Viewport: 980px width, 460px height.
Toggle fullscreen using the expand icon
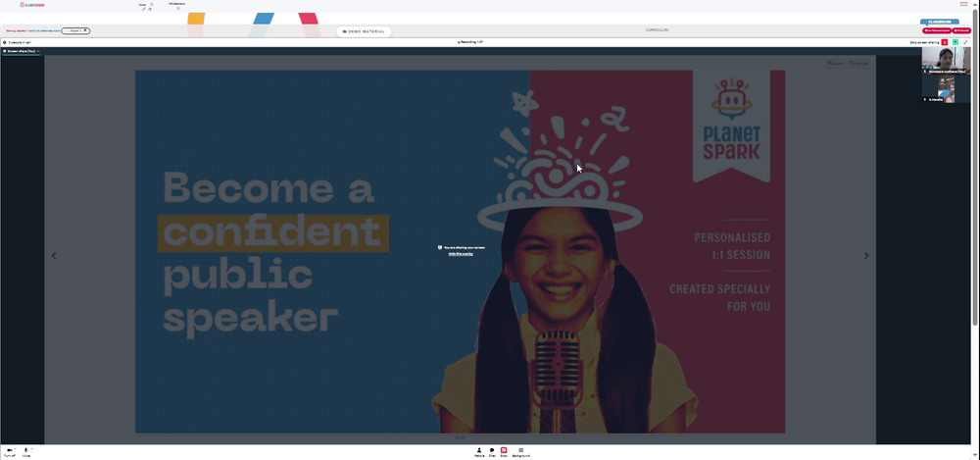[965, 42]
